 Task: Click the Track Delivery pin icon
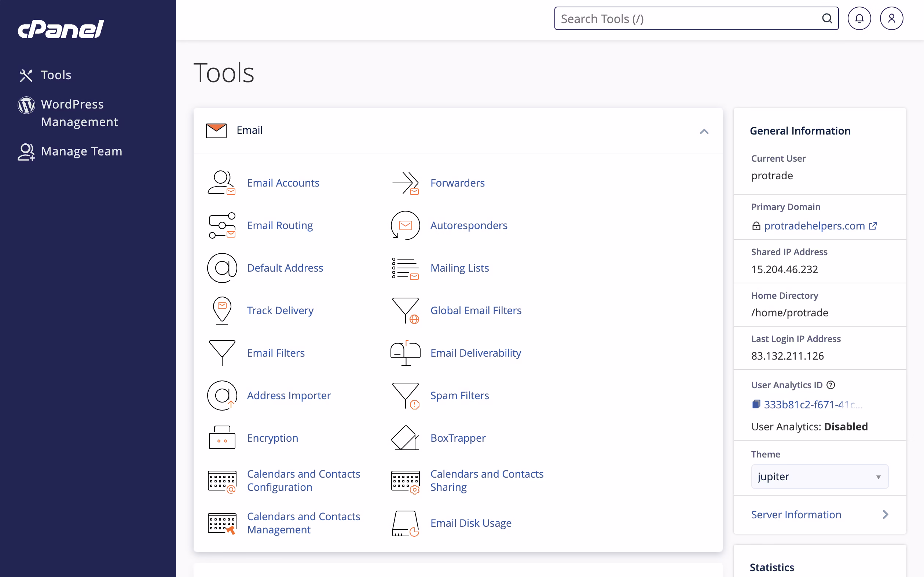click(222, 310)
